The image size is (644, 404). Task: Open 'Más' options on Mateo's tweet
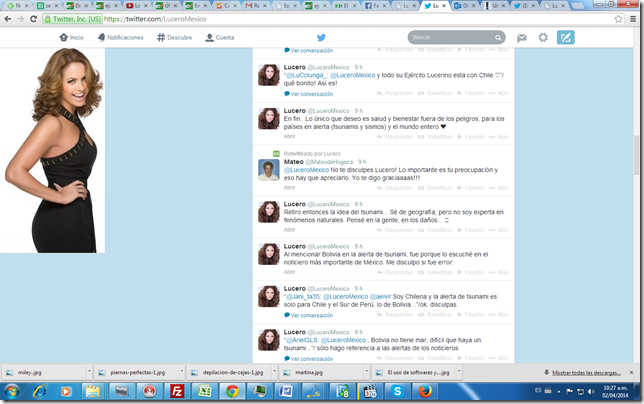tap(499, 188)
